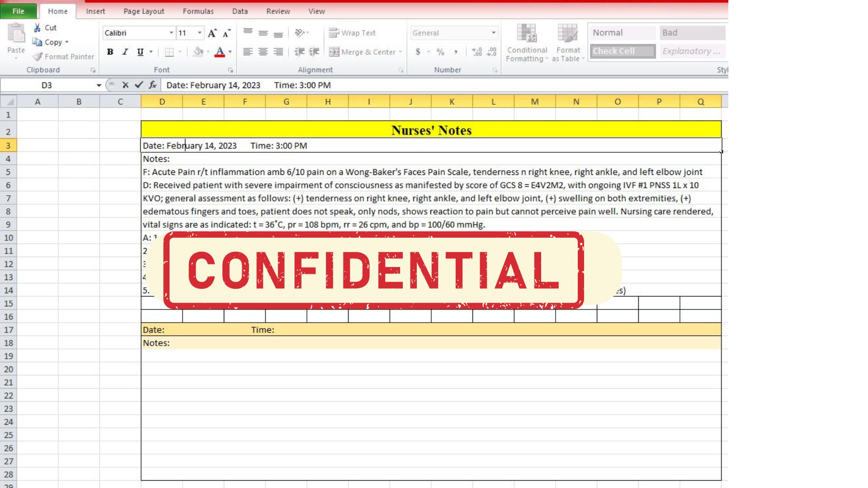Click the Increase Font Size icon
The height and width of the screenshot is (488, 868).
pyautogui.click(x=212, y=33)
